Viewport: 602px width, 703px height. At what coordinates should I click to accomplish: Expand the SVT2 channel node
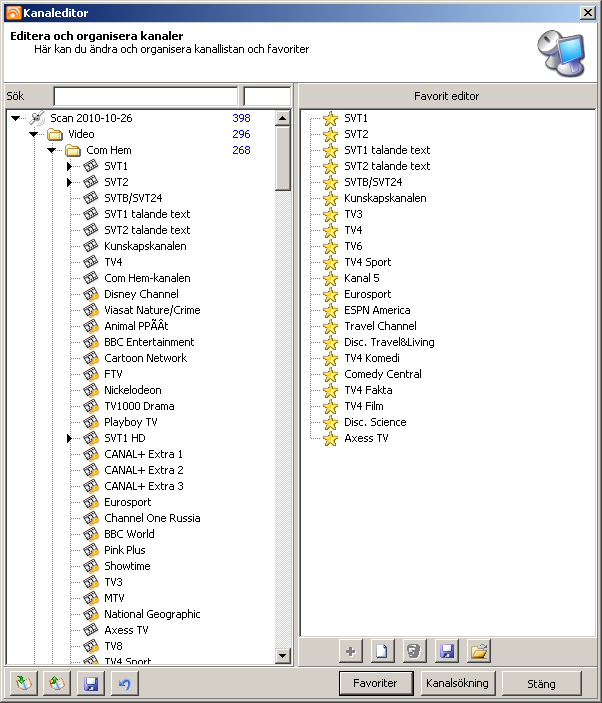point(69,182)
